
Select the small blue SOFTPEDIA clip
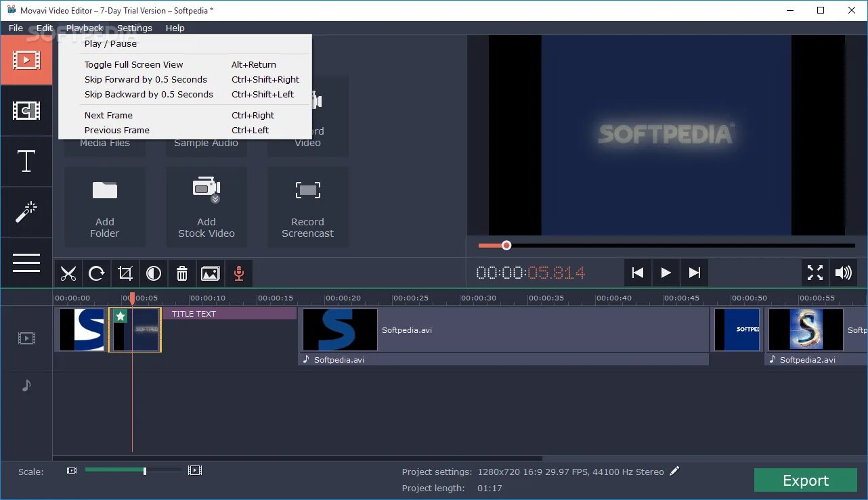tap(737, 329)
